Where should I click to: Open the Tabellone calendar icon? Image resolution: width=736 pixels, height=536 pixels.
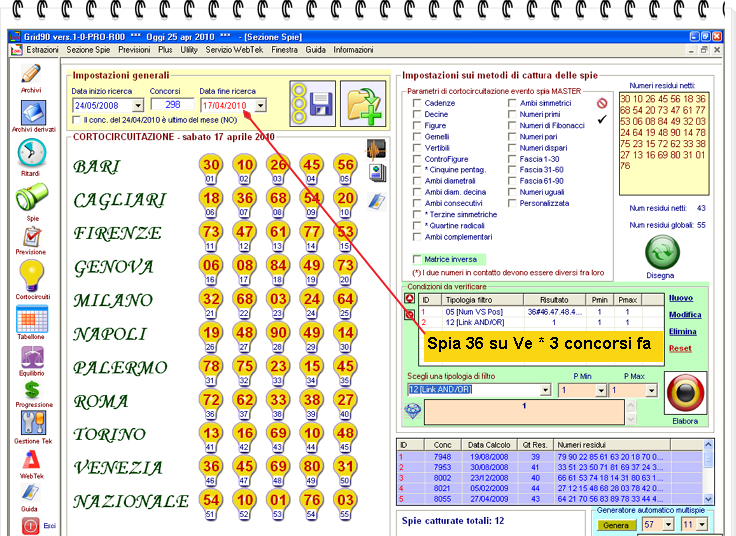[32, 319]
